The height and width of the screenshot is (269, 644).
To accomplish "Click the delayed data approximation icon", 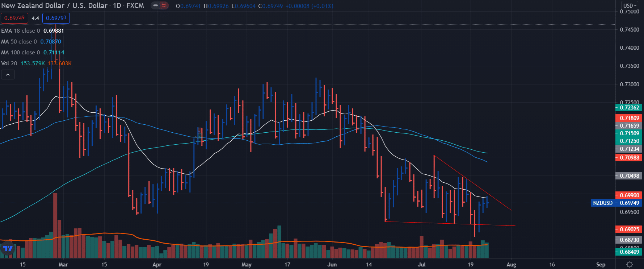I will pyautogui.click(x=164, y=6).
